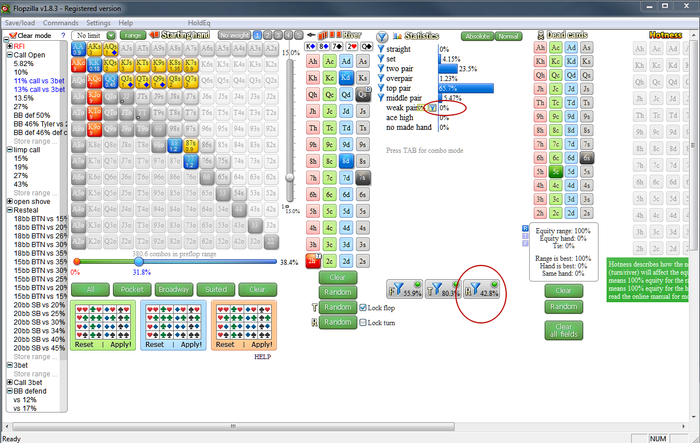This screenshot has height=443, width=700.
Task: Collapse the Call Open tree node
Action: (9, 54)
